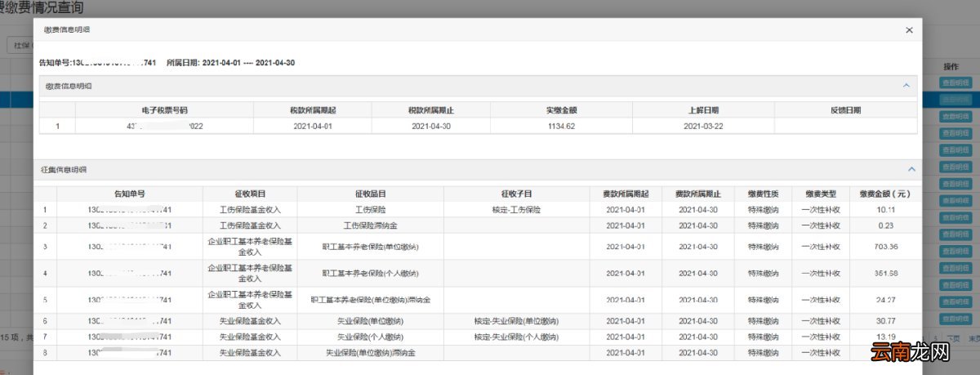
Task: Click the amount 13.19
Action: click(884, 337)
